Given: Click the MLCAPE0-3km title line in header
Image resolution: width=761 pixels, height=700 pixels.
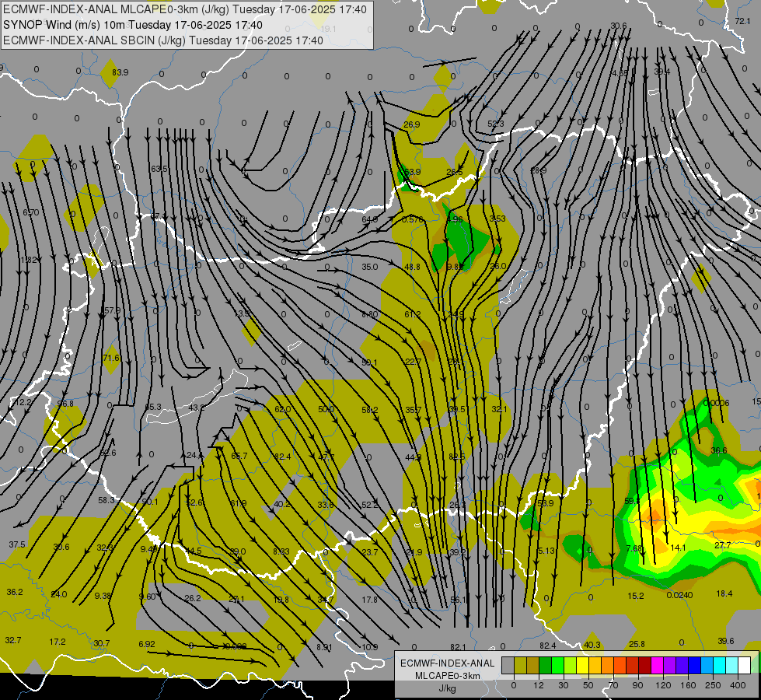Looking at the screenshot, I should tap(185, 9).
